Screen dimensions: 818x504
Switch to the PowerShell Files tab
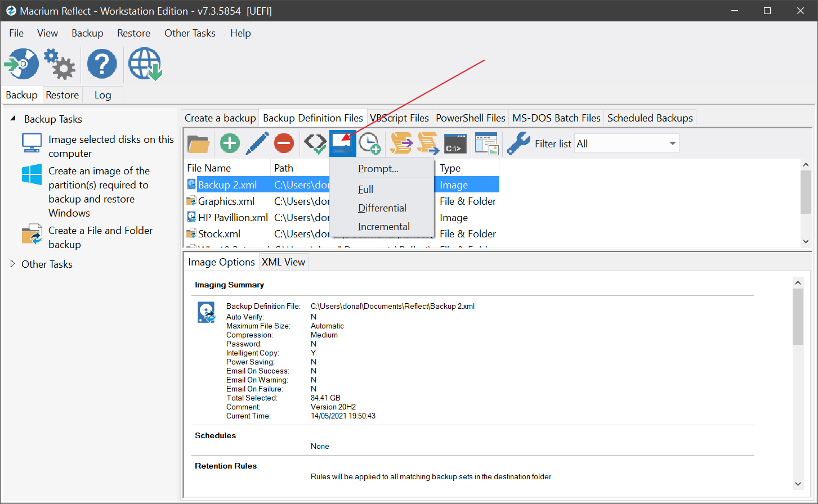click(x=471, y=118)
